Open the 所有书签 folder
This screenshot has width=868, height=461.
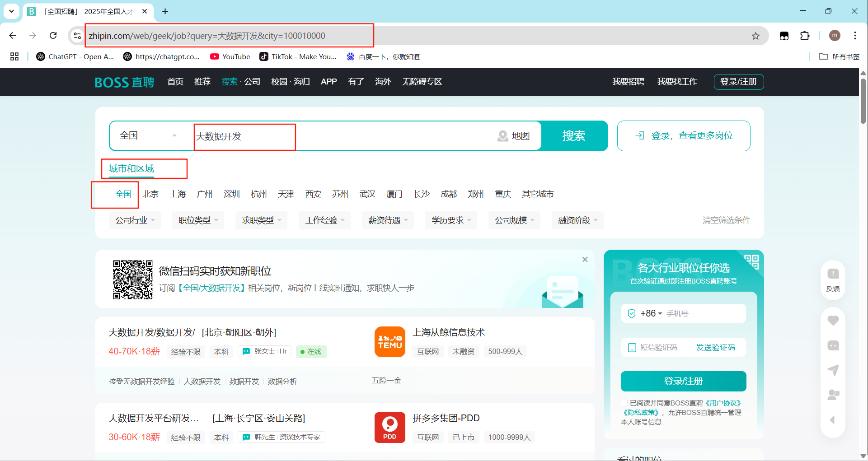(840, 56)
